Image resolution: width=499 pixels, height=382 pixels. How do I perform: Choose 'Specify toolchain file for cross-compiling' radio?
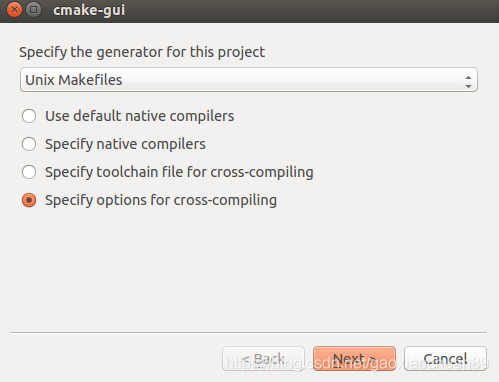[29, 172]
